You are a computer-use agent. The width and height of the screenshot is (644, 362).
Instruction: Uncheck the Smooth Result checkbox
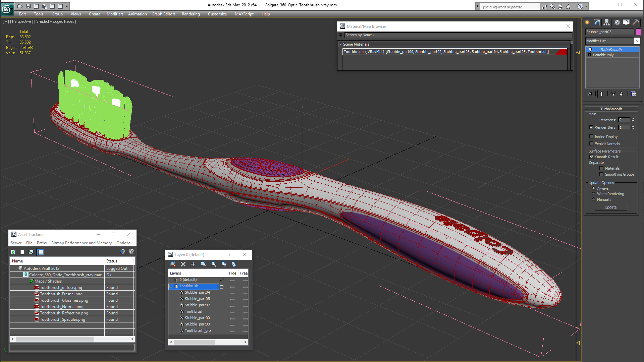click(x=591, y=157)
